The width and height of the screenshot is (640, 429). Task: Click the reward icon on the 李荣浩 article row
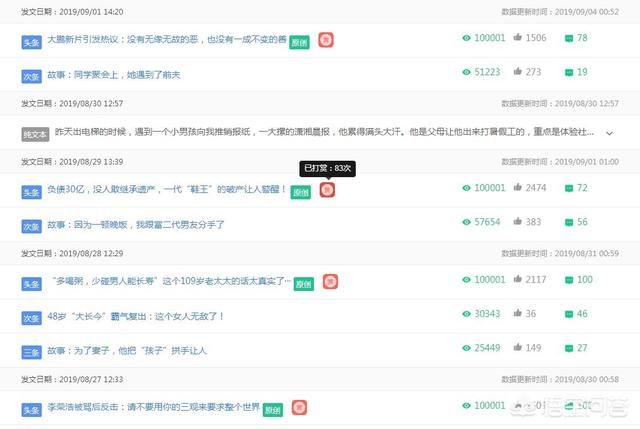click(299, 407)
